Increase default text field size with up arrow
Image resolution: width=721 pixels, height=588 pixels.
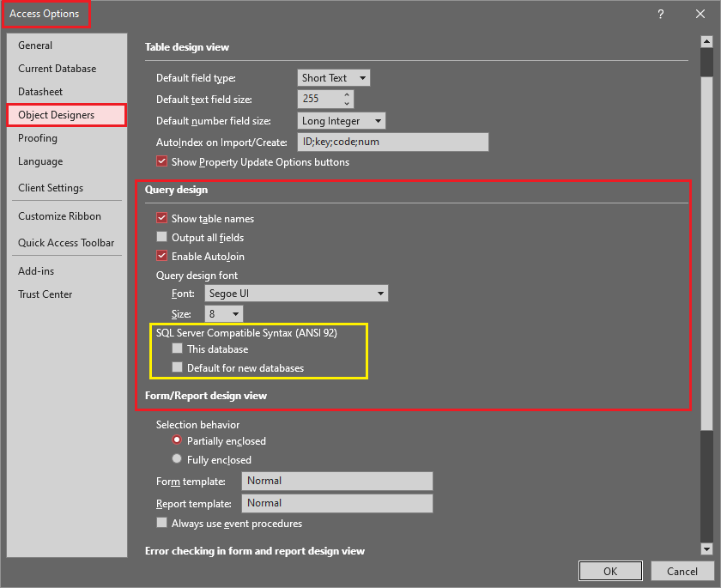pyautogui.click(x=347, y=94)
